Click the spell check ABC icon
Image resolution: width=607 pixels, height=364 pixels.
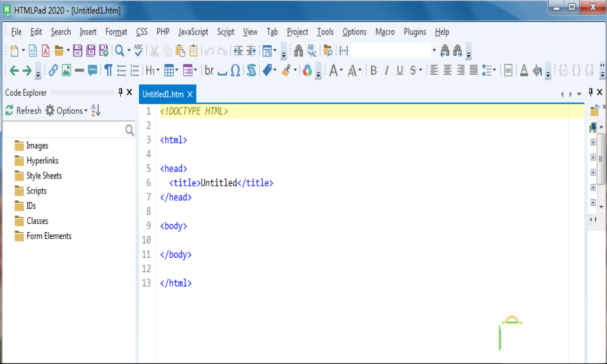pyautogui.click(x=139, y=50)
